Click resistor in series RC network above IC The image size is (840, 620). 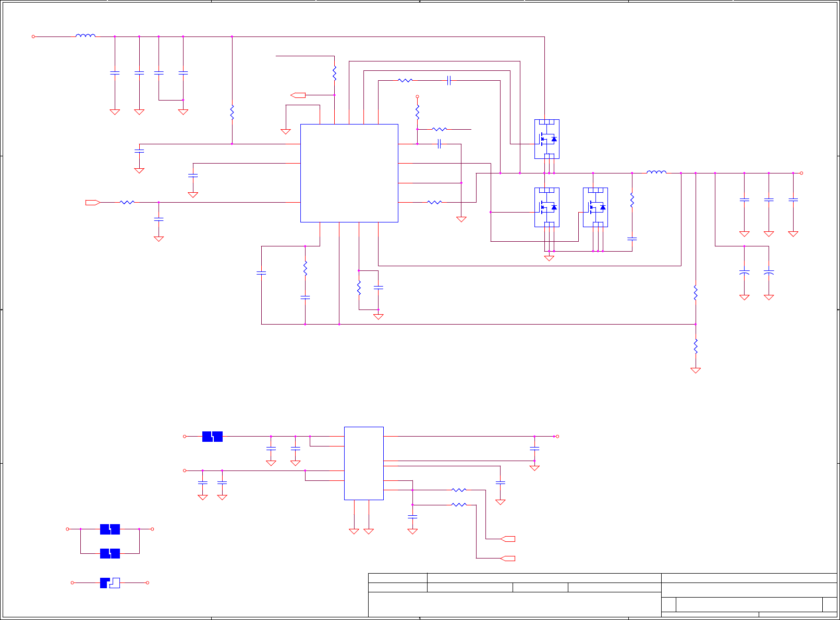tap(405, 81)
